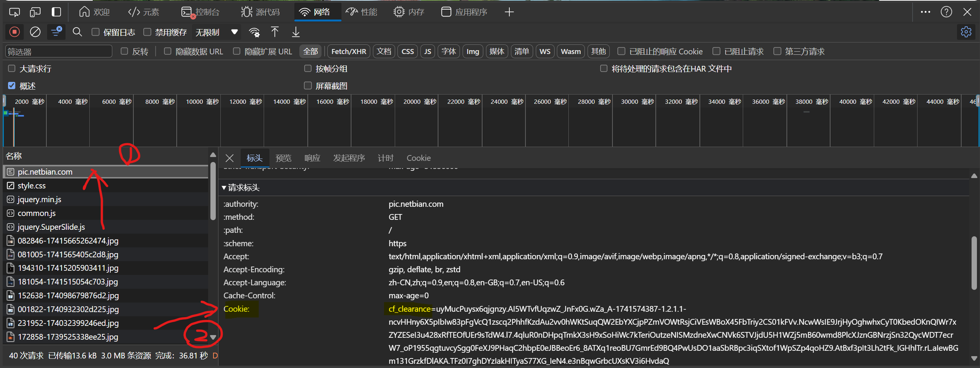Click the network conditions Wi-Fi icon
Viewport: 980px width, 368px height.
click(254, 32)
